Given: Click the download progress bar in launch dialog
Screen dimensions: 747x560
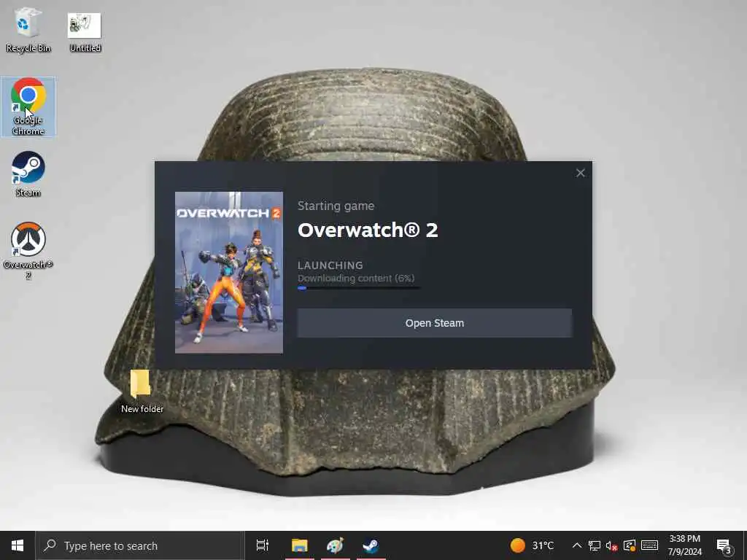Looking at the screenshot, I should pyautogui.click(x=359, y=287).
